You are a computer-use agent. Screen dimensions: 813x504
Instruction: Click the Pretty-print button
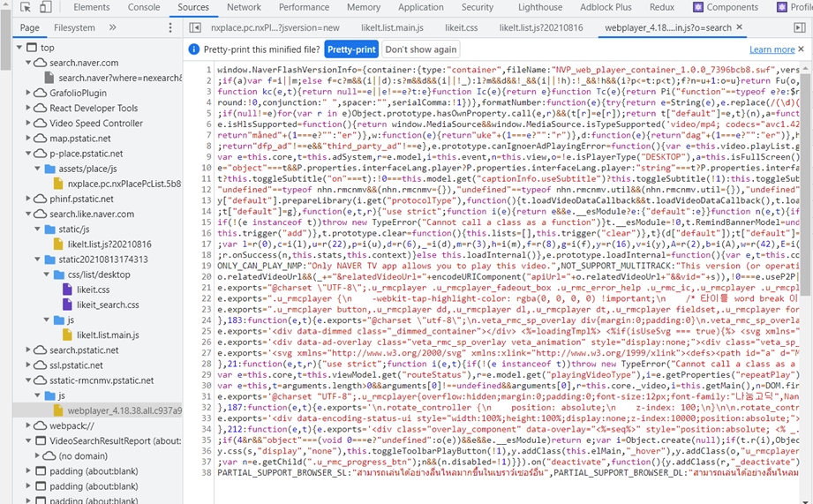[351, 49]
